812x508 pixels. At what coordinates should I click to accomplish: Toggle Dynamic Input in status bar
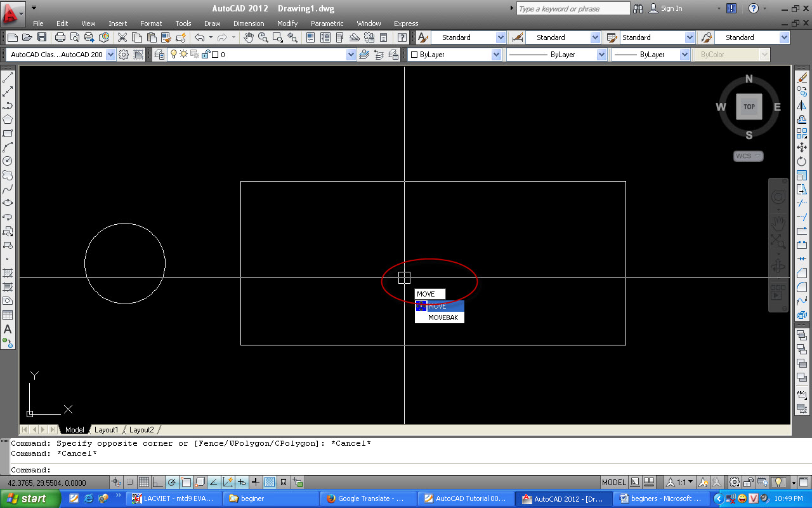pos(242,483)
